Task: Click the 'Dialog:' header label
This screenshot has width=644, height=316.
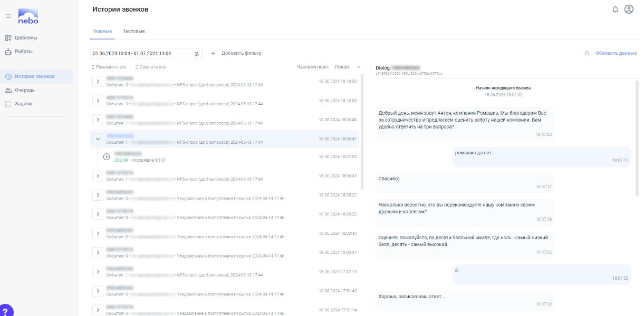Action: tap(384, 68)
